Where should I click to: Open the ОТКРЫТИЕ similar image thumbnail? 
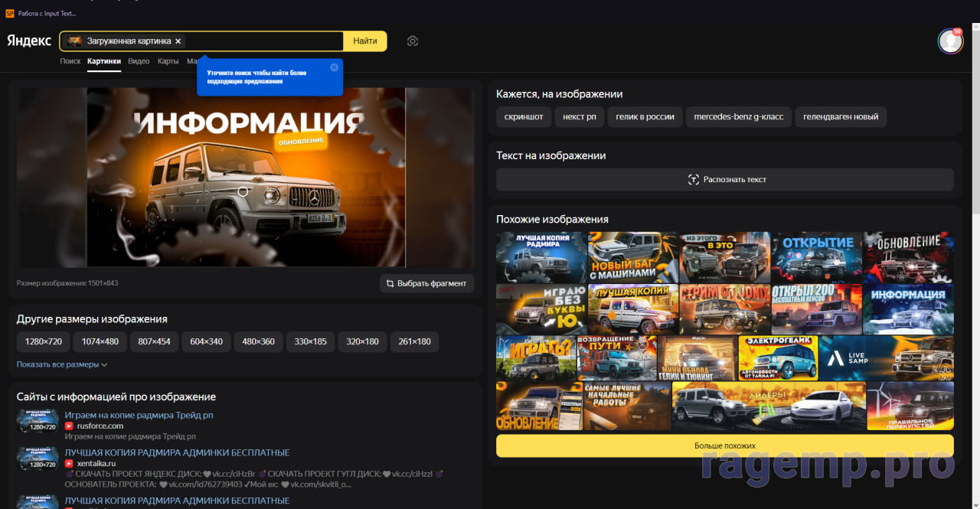click(x=816, y=258)
